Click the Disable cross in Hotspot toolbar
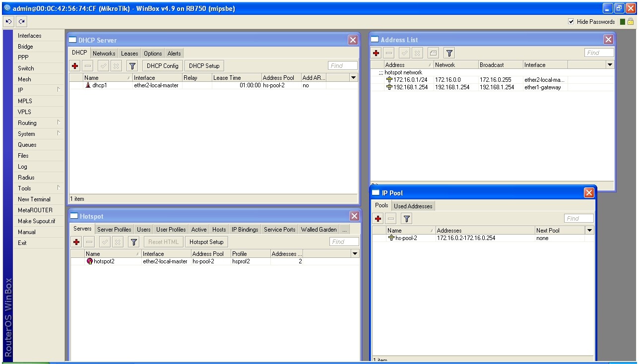The width and height of the screenshot is (639, 364). [x=117, y=242]
